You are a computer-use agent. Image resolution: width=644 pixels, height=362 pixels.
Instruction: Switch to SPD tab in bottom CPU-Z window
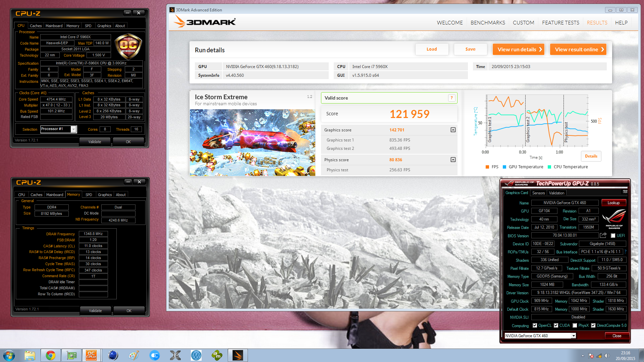click(89, 195)
